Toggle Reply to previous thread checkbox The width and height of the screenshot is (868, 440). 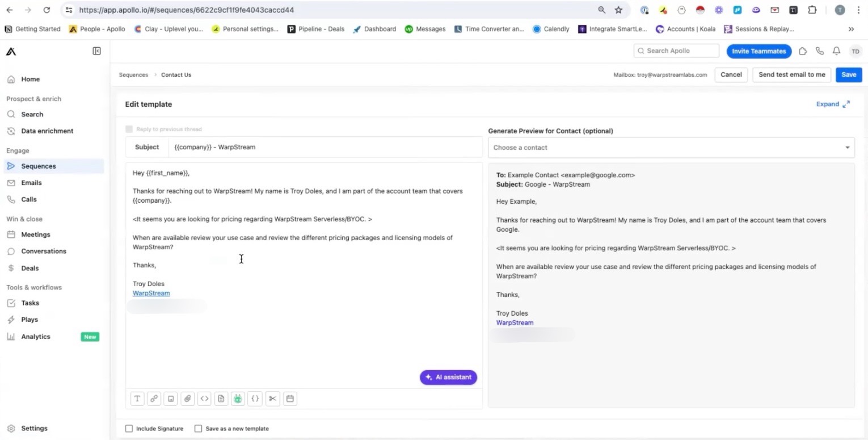(129, 129)
